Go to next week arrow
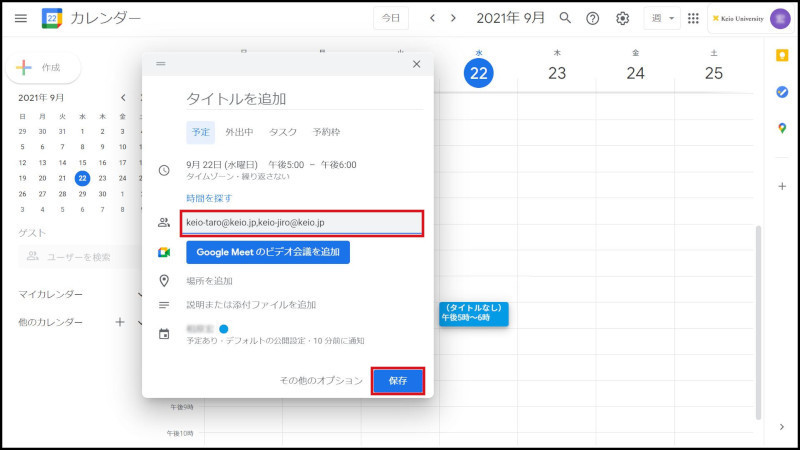The height and width of the screenshot is (450, 800). 454,18
